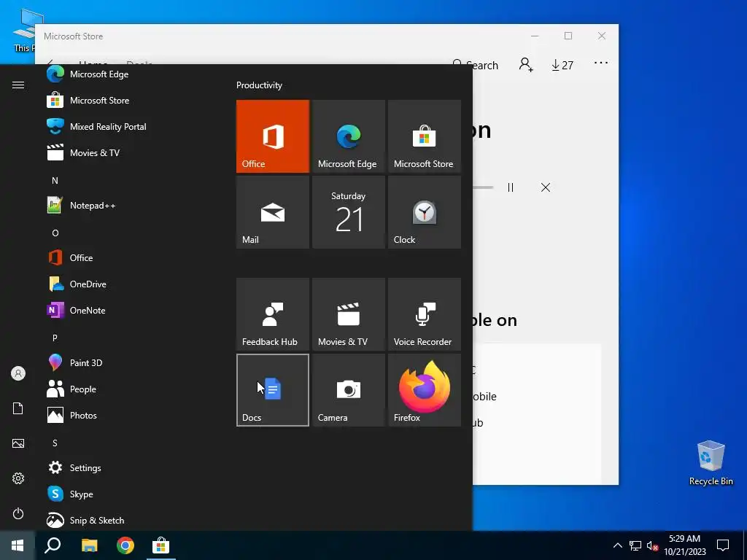Cancel the download with the X button
This screenshot has width=747, height=560.
(x=546, y=187)
